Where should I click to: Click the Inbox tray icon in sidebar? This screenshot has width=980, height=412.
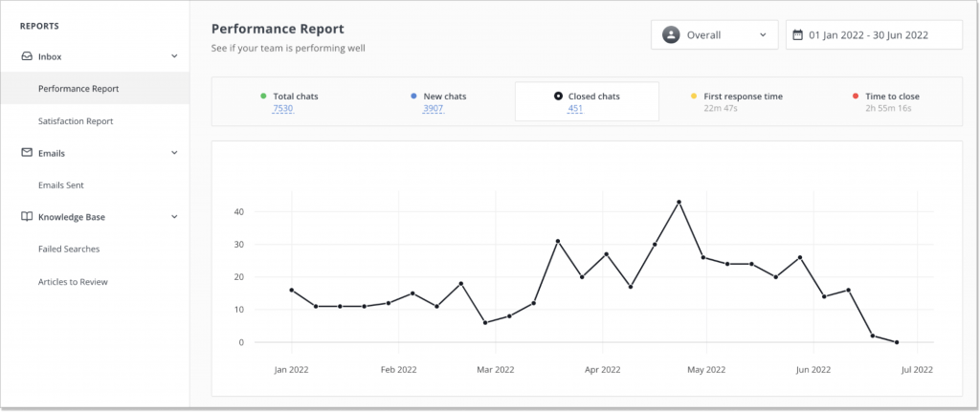pos(27,56)
